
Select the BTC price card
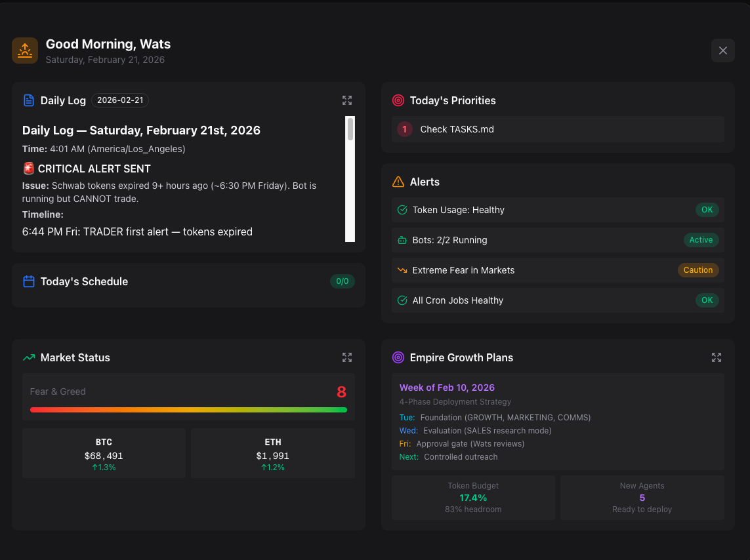tap(104, 454)
